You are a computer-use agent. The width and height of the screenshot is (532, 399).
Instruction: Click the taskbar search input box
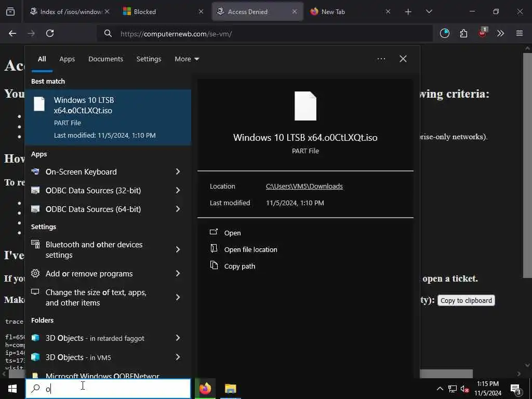tap(108, 389)
